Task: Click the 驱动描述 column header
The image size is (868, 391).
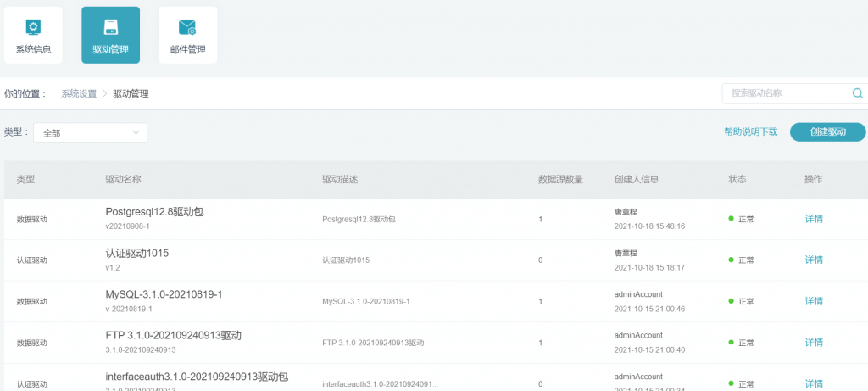Action: 340,180
